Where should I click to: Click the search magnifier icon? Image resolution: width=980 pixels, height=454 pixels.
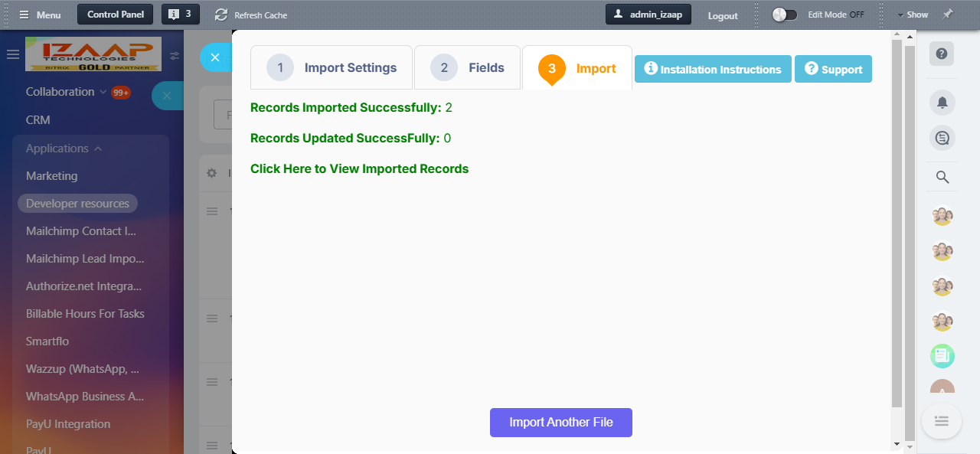[x=942, y=178]
